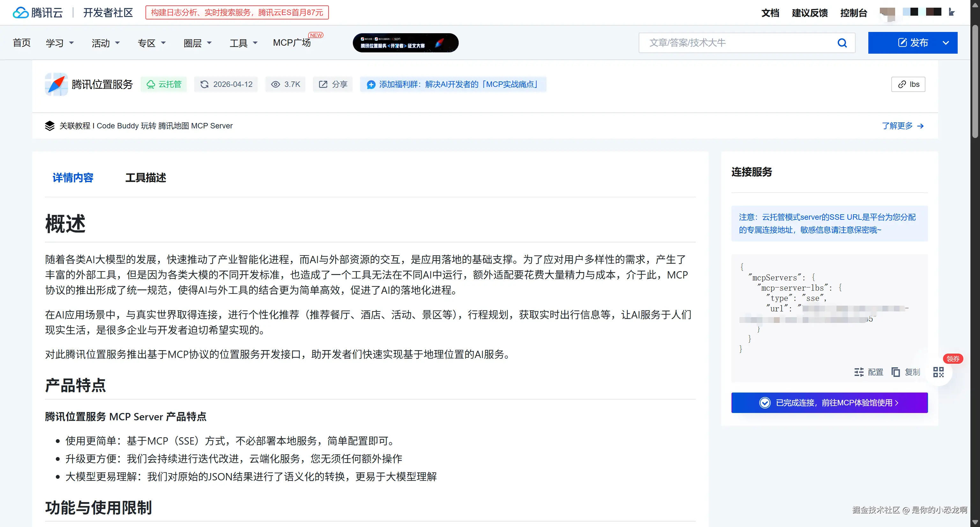The width and height of the screenshot is (980, 527).
Task: Click 已完成连接 前往MCP体验馆使用 button
Action: 829,402
